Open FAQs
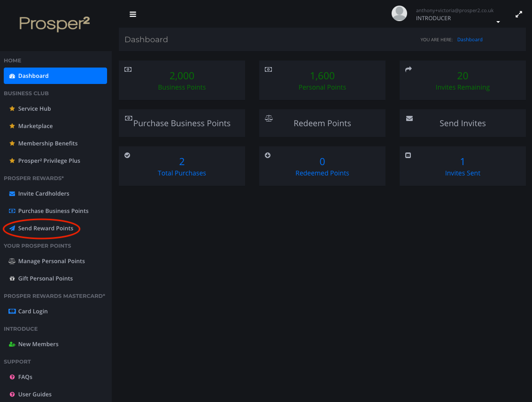The image size is (532, 402). pos(25,377)
